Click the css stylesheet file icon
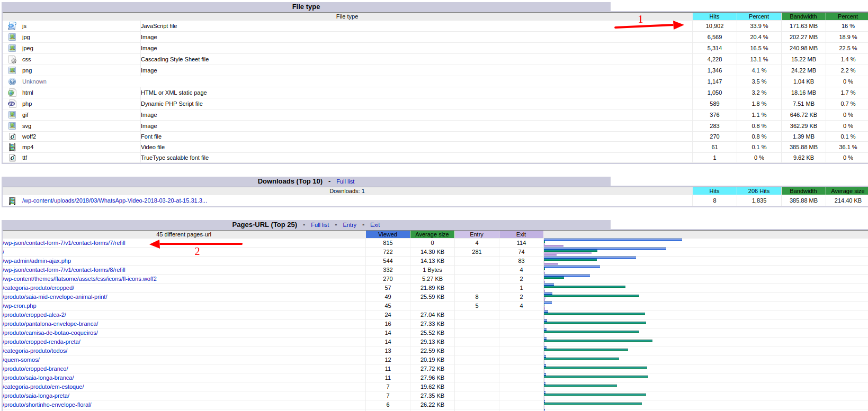The image size is (868, 411). (x=12, y=59)
